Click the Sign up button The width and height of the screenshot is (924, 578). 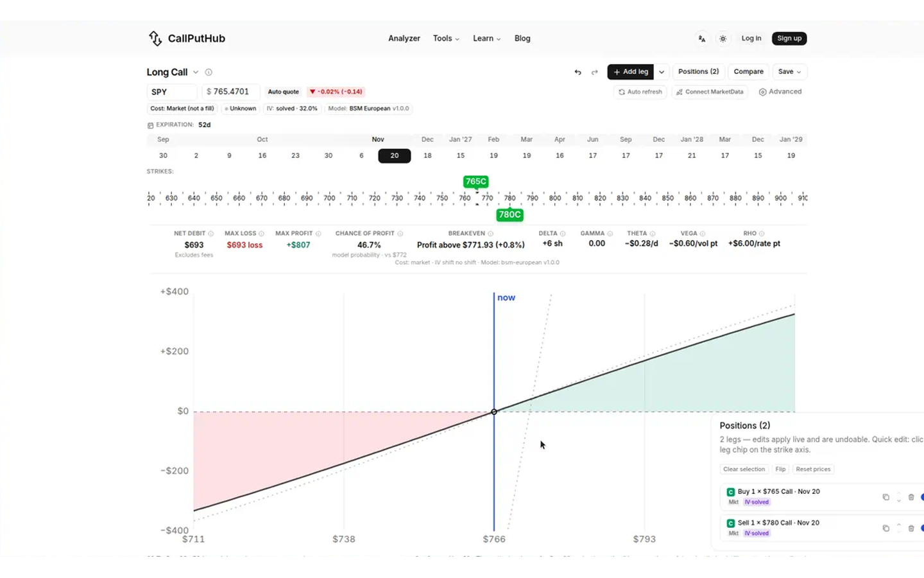coord(789,39)
